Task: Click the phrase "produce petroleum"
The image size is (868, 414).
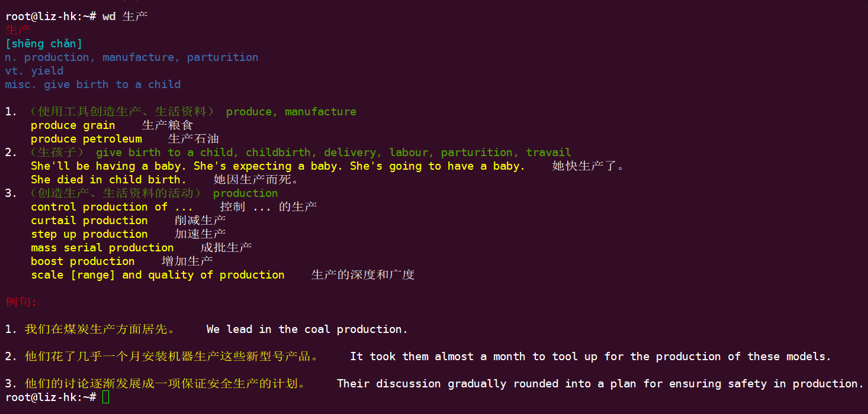Action: pyautogui.click(x=86, y=139)
